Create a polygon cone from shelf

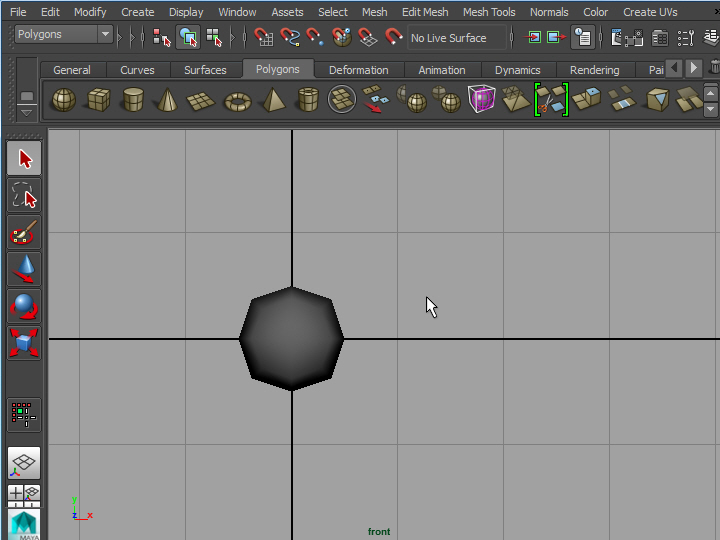coord(168,100)
